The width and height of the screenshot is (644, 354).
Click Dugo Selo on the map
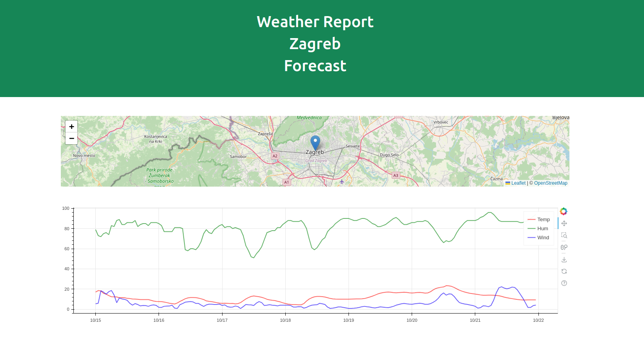pyautogui.click(x=389, y=155)
